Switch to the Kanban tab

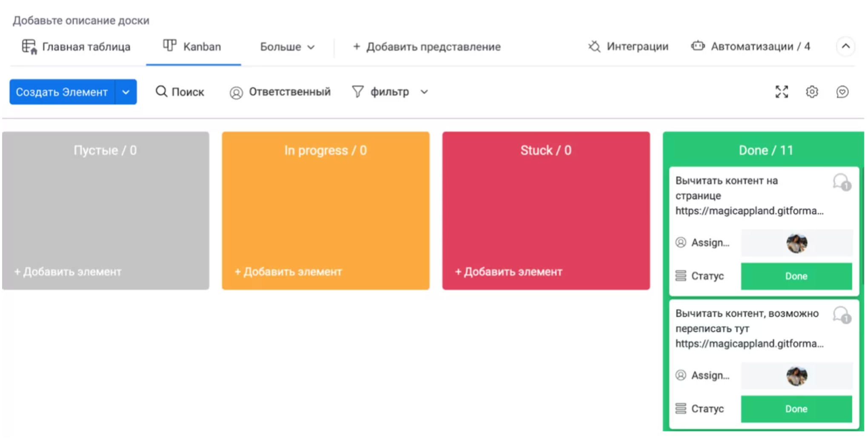192,46
